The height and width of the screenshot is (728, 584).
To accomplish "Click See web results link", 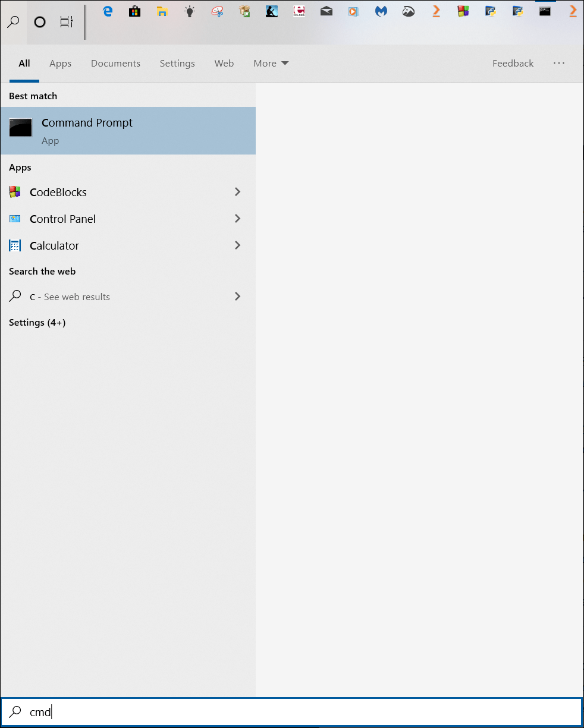I will (x=70, y=297).
